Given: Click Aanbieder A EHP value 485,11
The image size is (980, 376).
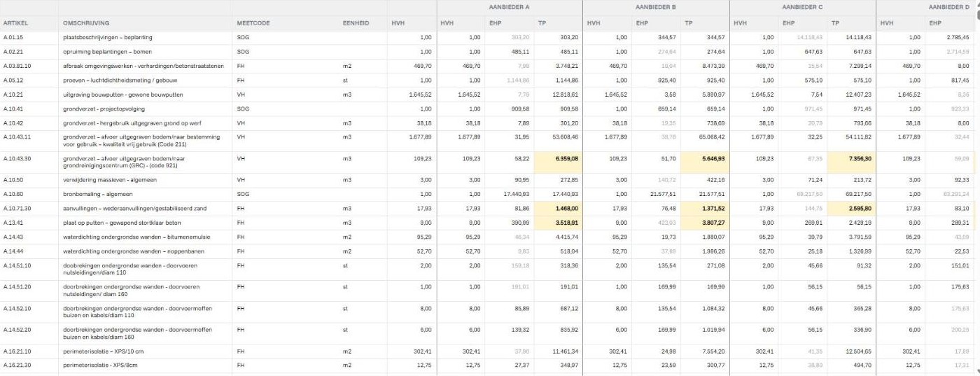Looking at the screenshot, I should (520, 52).
